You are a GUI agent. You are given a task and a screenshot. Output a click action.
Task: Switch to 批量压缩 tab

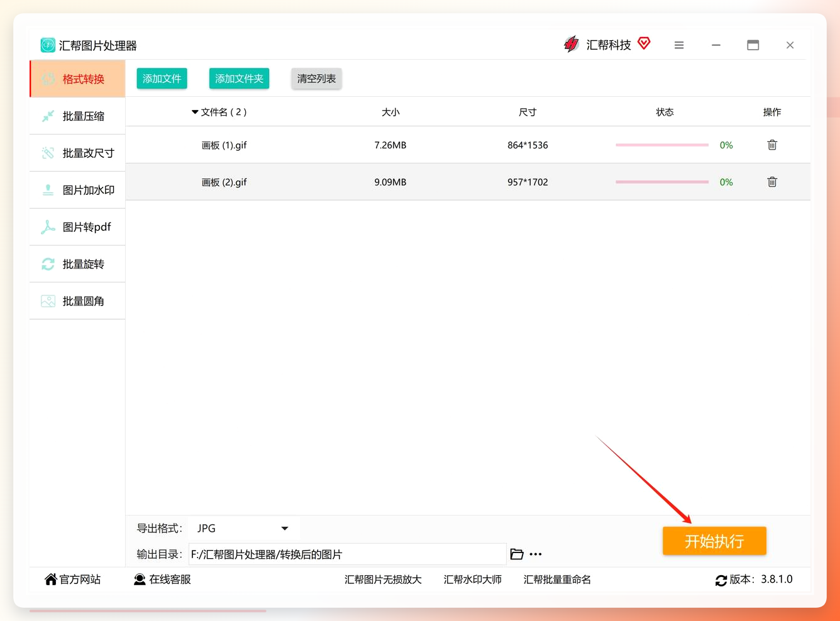[x=77, y=116]
